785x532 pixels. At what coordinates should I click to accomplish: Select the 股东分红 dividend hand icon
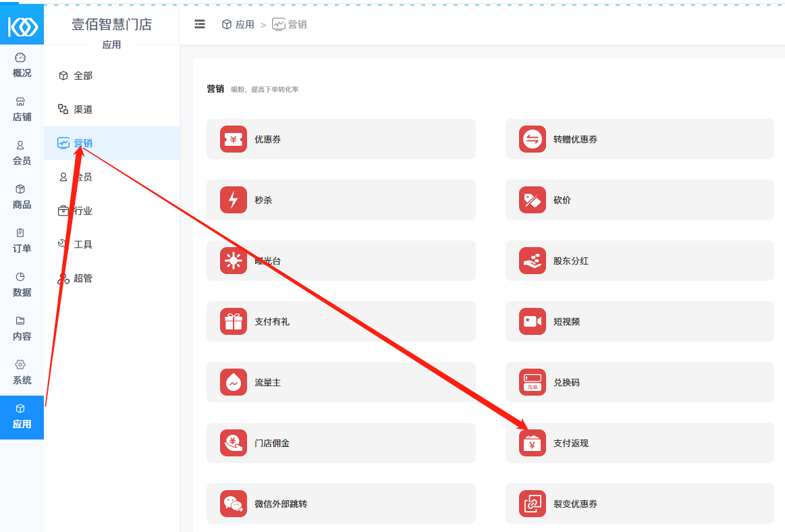pos(533,261)
